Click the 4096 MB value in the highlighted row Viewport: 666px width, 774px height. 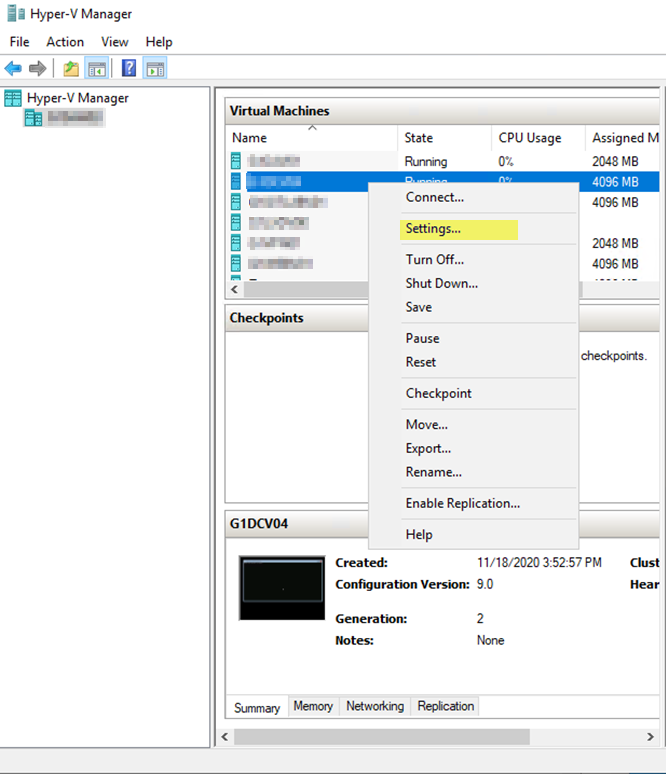[x=615, y=182]
